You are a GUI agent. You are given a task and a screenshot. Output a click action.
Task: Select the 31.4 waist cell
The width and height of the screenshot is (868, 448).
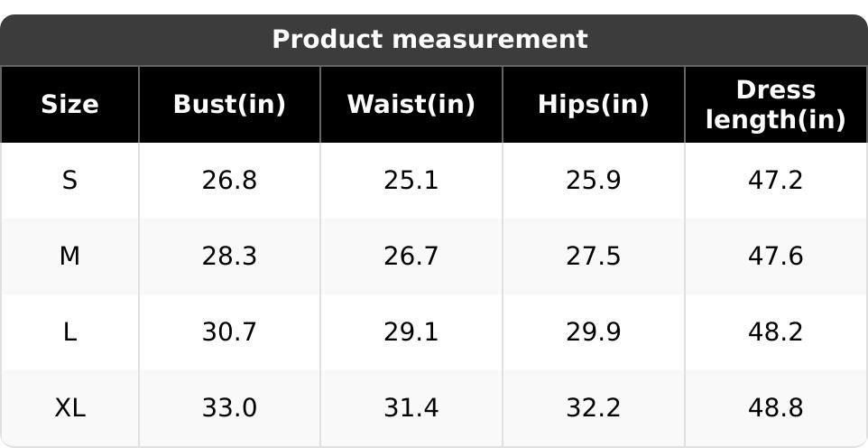coord(411,408)
